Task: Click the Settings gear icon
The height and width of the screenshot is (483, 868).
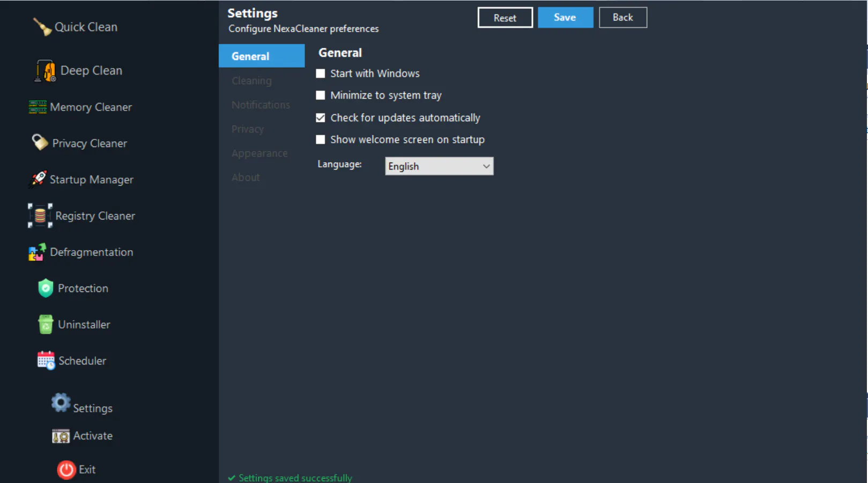Action: [x=61, y=402]
